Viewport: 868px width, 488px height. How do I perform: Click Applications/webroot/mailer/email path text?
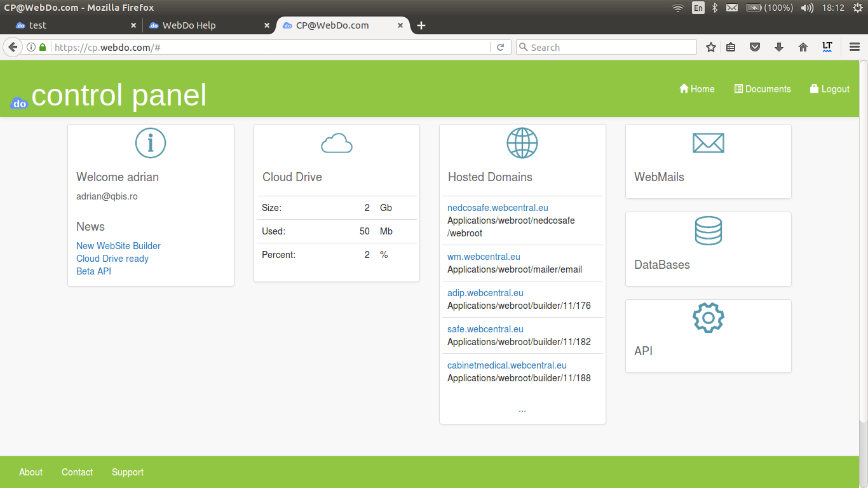tap(515, 269)
